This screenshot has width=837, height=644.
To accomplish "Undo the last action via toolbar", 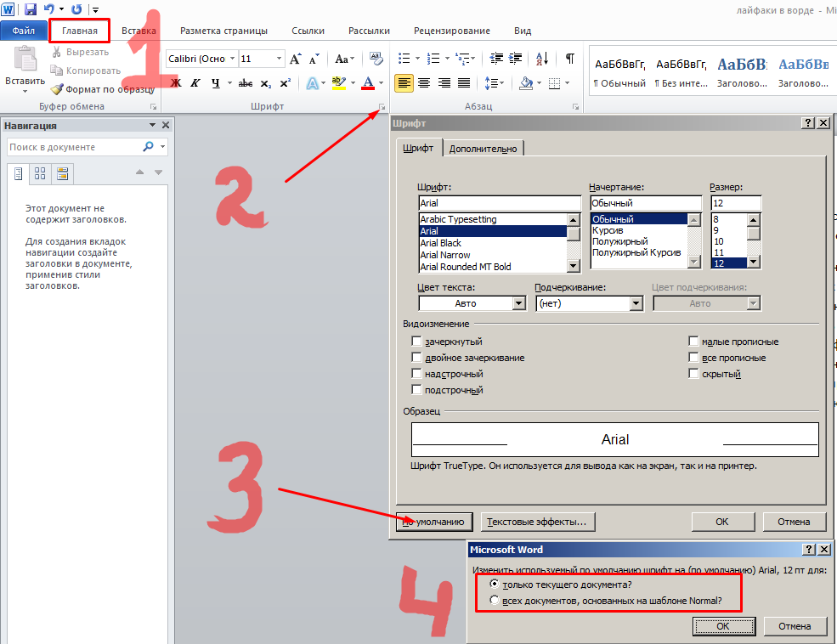I will [x=49, y=9].
